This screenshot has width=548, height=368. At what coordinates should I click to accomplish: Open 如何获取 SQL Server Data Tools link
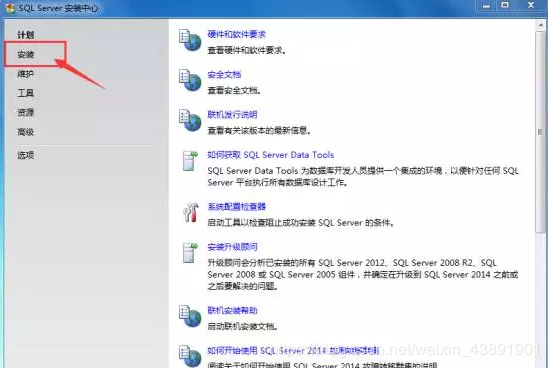[x=271, y=155]
